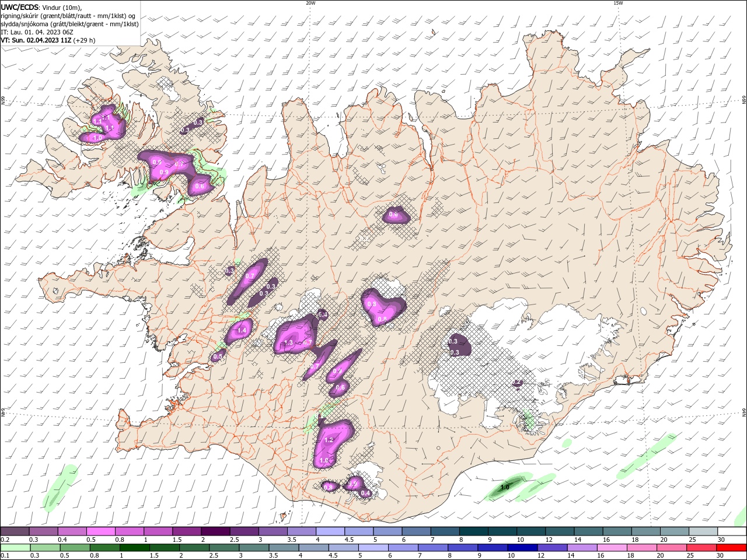Click the '0.2' number under upper legend
Image resolution: width=747 pixels, height=560 pixels.
(6, 540)
